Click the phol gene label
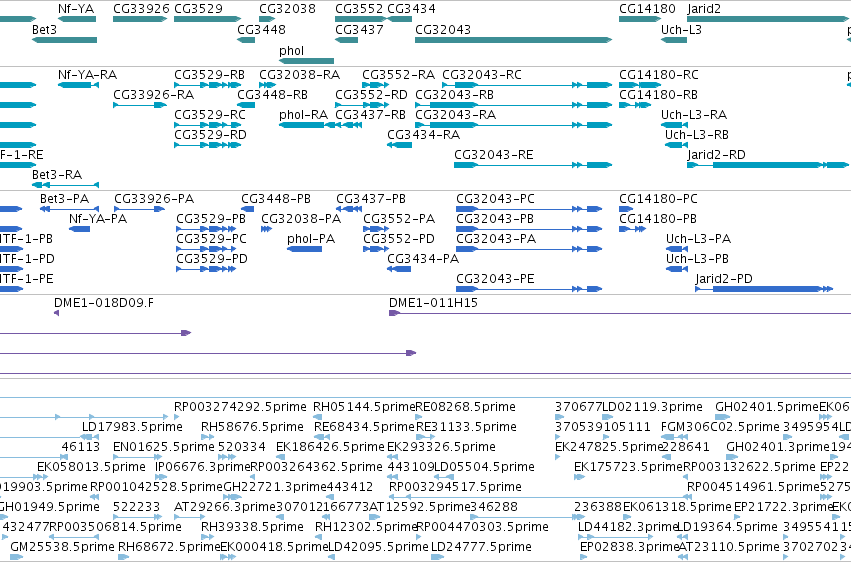This screenshot has height=562, width=851. point(291,50)
